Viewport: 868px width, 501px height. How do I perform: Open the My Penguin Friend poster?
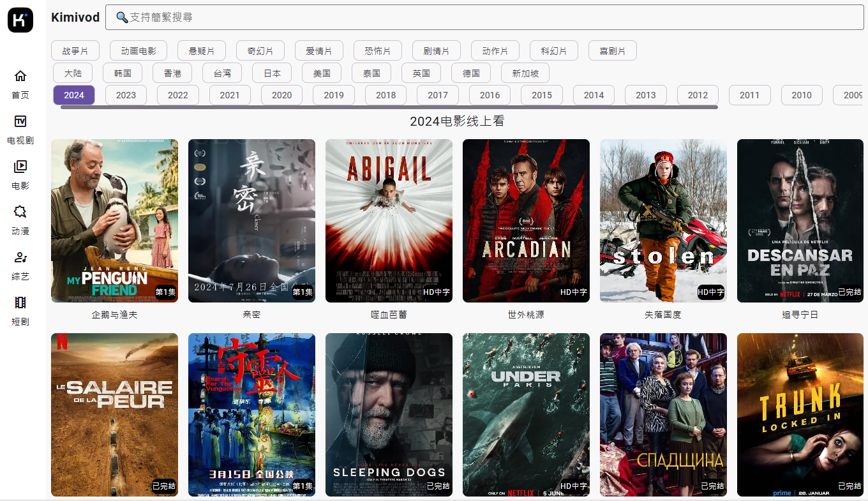coord(114,221)
